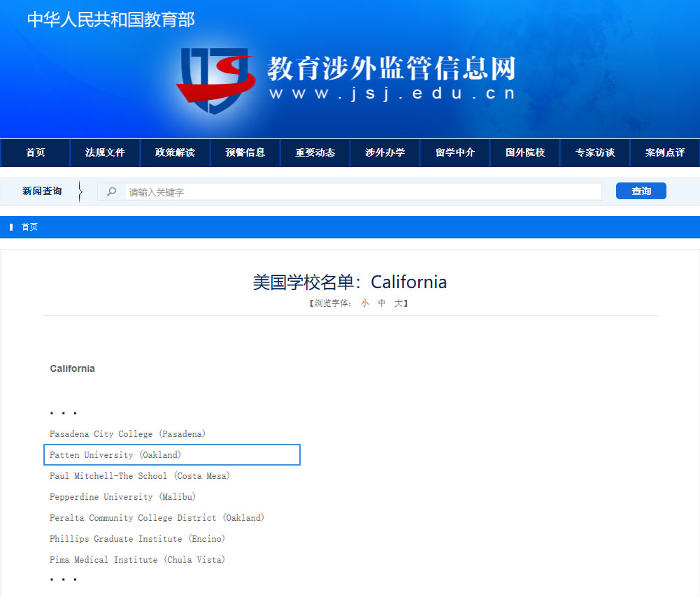Set browsing font size to 中
This screenshot has height=597, width=700.
tap(382, 303)
